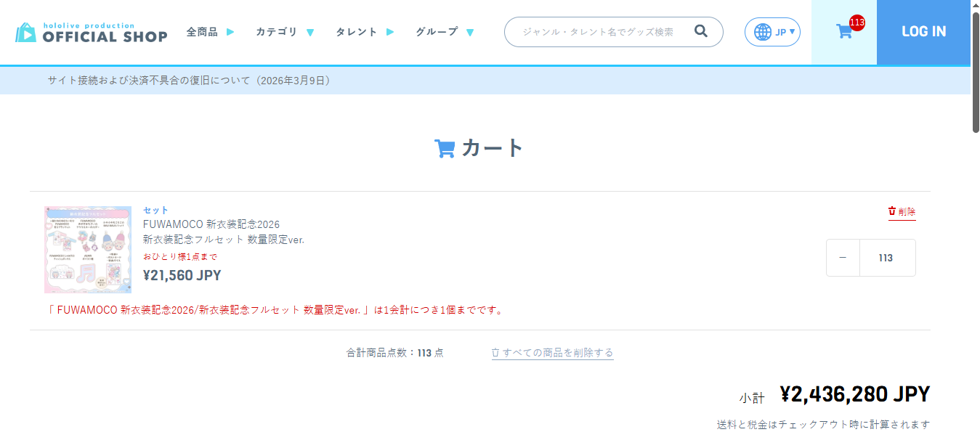Viewport: 980px width, 440px height.
Task: Click the subtotal ¥2,436,280 JPY amount
Action: pyautogui.click(x=855, y=394)
